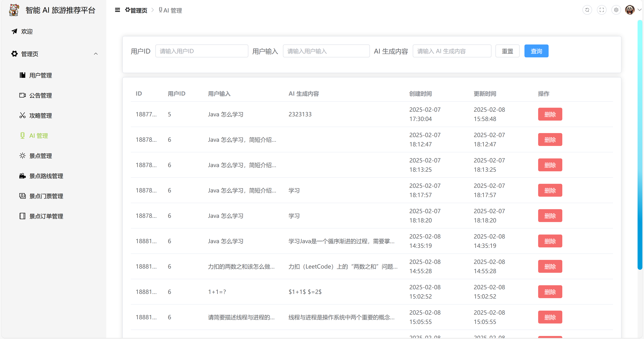This screenshot has width=644, height=339.
Task: Delete the 1+1=? row
Action: click(550, 292)
